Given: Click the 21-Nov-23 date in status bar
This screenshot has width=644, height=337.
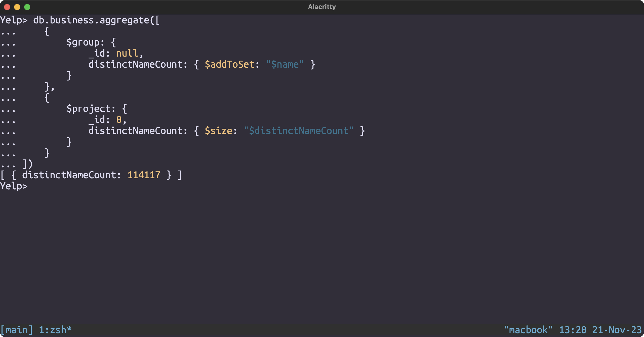Looking at the screenshot, I should pyautogui.click(x=617, y=330).
